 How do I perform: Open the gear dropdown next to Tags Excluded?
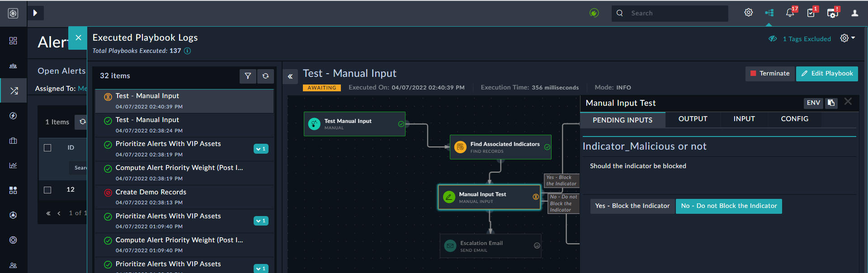tap(847, 38)
